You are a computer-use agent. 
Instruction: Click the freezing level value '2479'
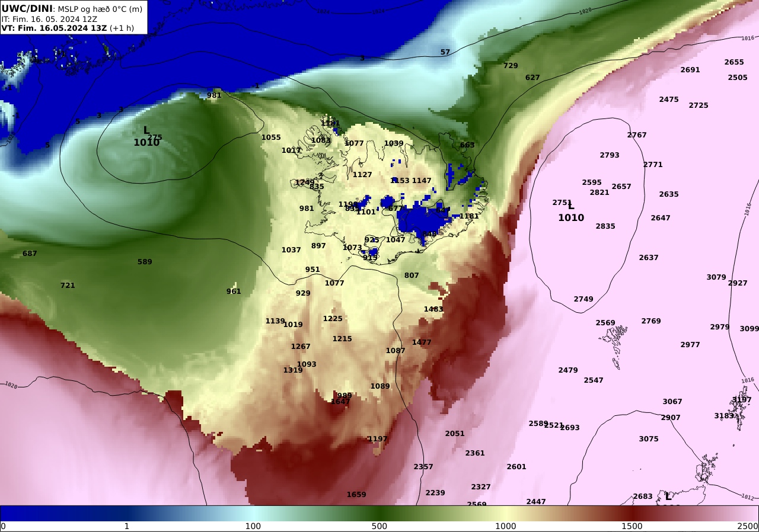568,370
